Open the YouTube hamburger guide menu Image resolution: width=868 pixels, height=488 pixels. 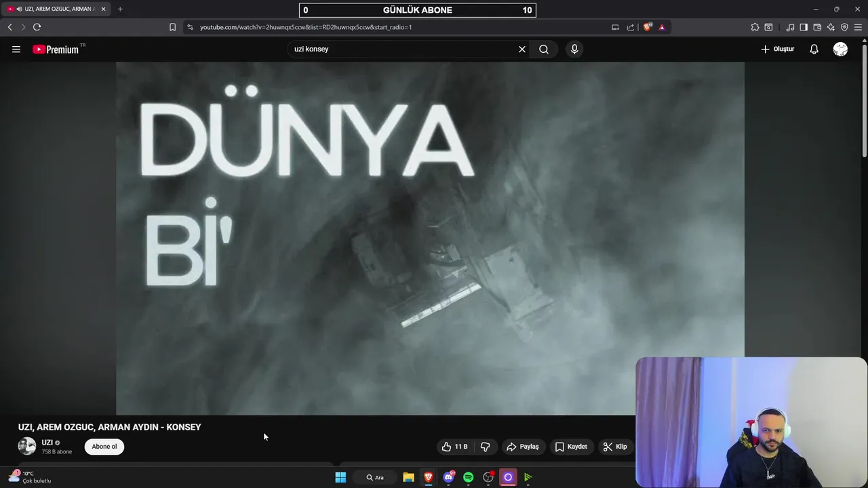[x=16, y=49]
